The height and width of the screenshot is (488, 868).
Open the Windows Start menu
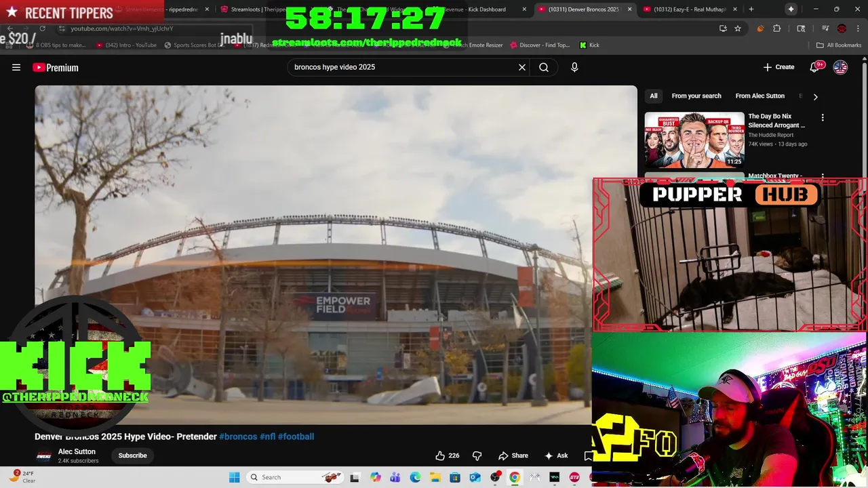point(234,477)
